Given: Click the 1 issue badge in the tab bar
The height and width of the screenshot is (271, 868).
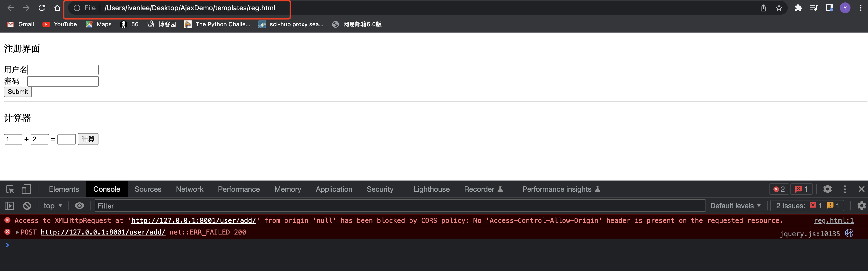Looking at the screenshot, I should coord(801,189).
